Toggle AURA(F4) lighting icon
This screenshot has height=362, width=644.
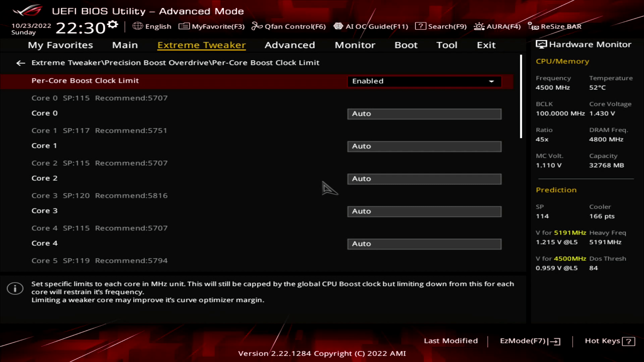pyautogui.click(x=479, y=26)
